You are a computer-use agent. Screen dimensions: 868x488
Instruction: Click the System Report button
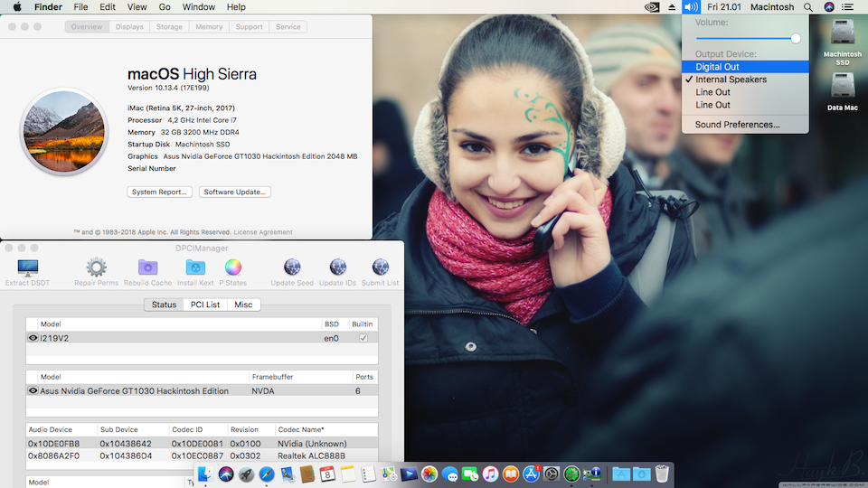pyautogui.click(x=159, y=192)
